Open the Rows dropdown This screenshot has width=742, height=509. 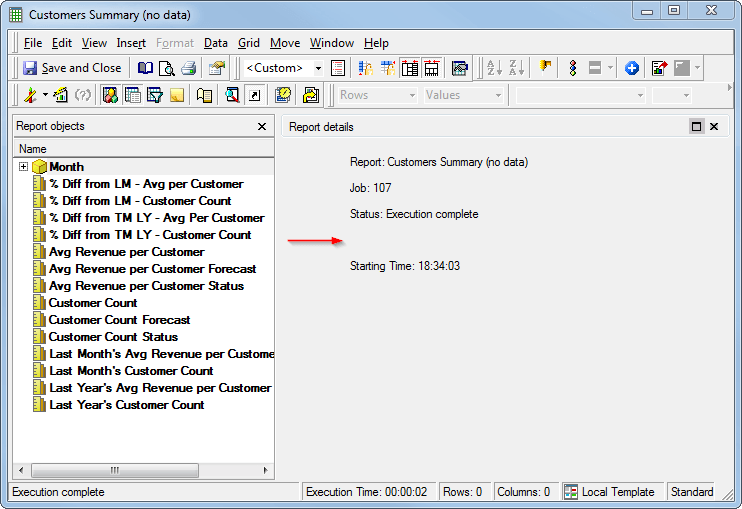412,96
